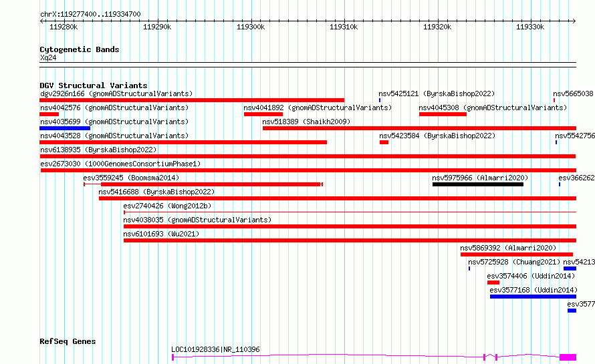Select the black nsv5975966 bar
Image resolution: width=595 pixels, height=364 pixels.
tap(478, 184)
